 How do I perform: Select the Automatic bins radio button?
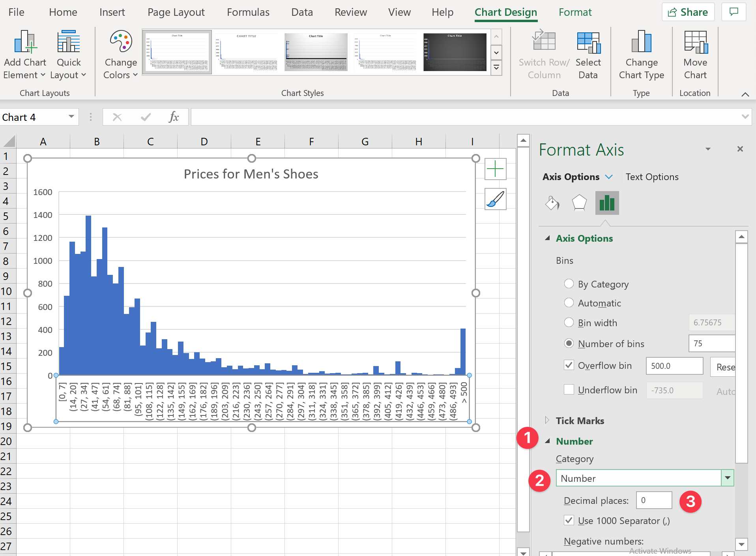[569, 303]
